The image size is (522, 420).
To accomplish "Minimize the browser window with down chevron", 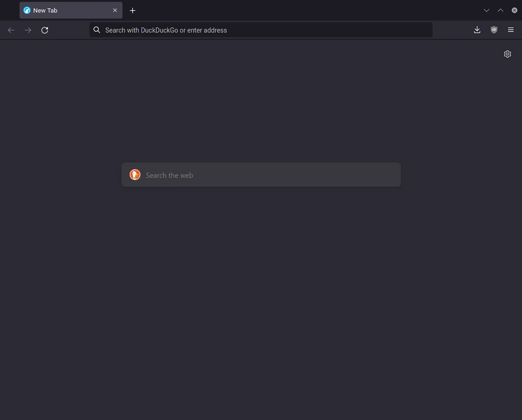I will 487,10.
